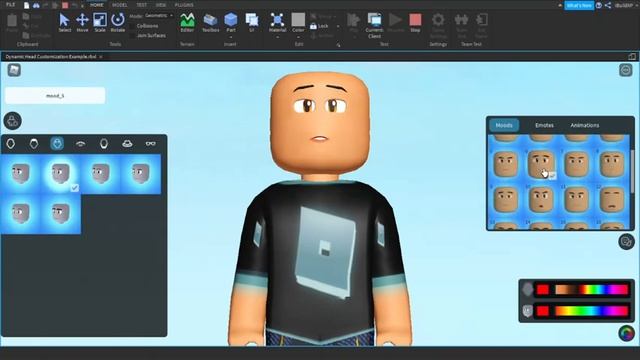Switch to Current Client view
Viewport: 640px width, 360px height.
coord(374,25)
